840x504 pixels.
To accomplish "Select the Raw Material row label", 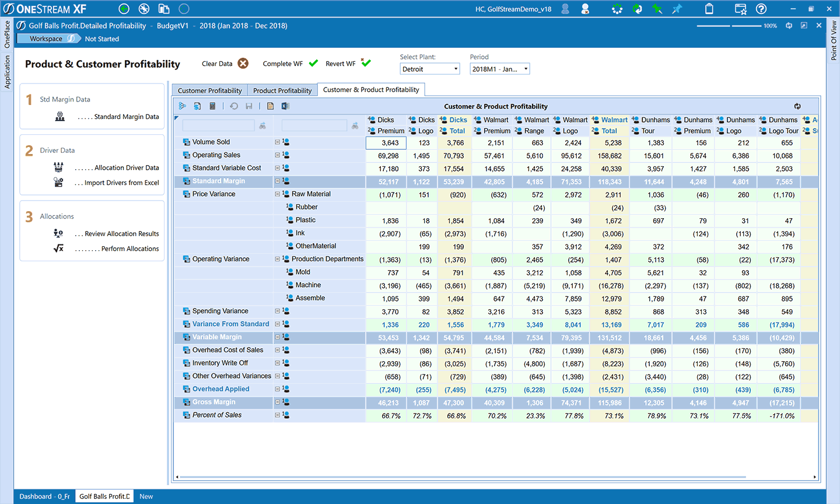I will point(311,194).
